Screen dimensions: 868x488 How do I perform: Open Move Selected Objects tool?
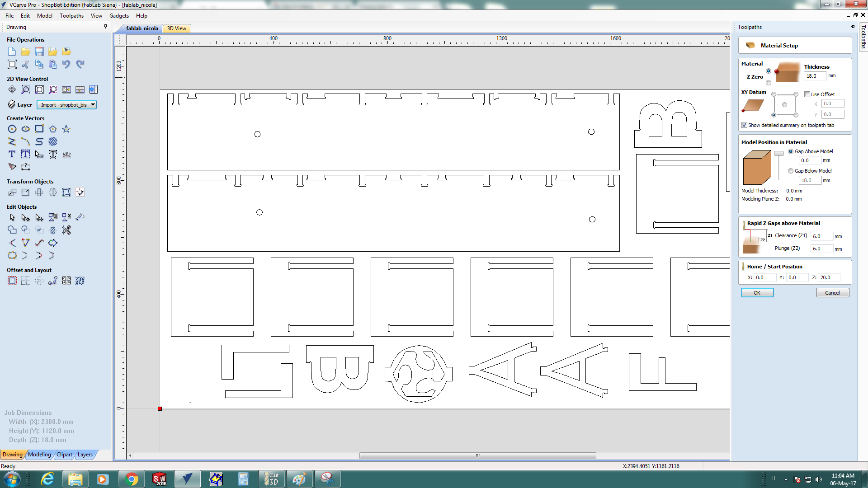(x=12, y=192)
